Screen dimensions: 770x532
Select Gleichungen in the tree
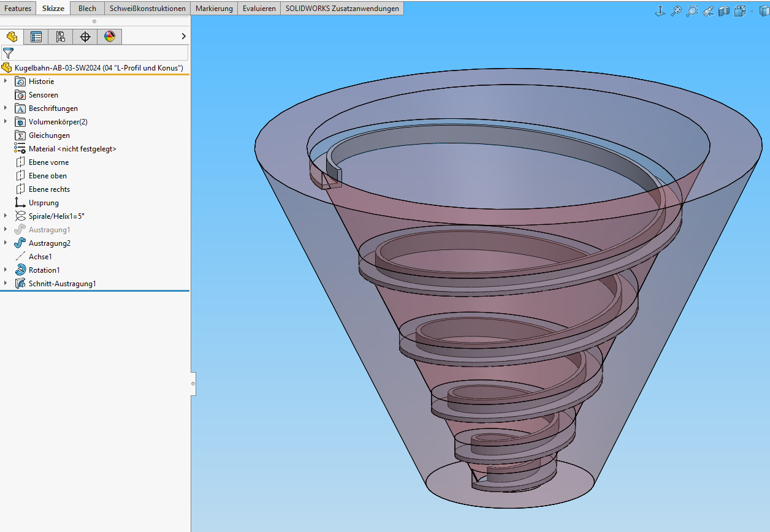pos(49,135)
